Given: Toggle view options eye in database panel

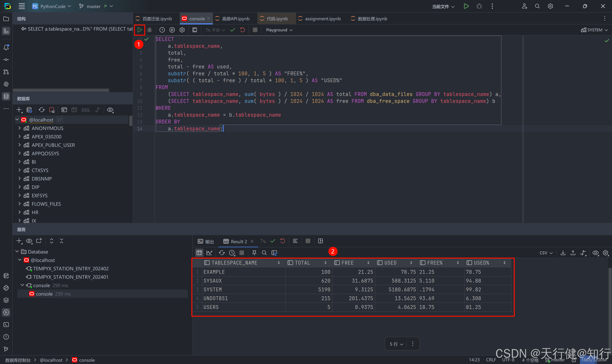Looking at the screenshot, I should [x=110, y=110].
